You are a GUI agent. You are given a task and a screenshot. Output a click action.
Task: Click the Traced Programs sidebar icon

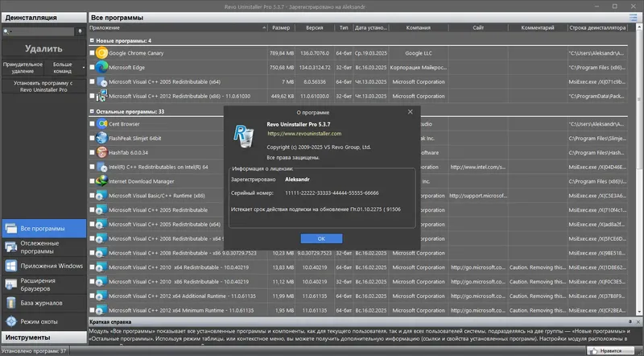11,247
